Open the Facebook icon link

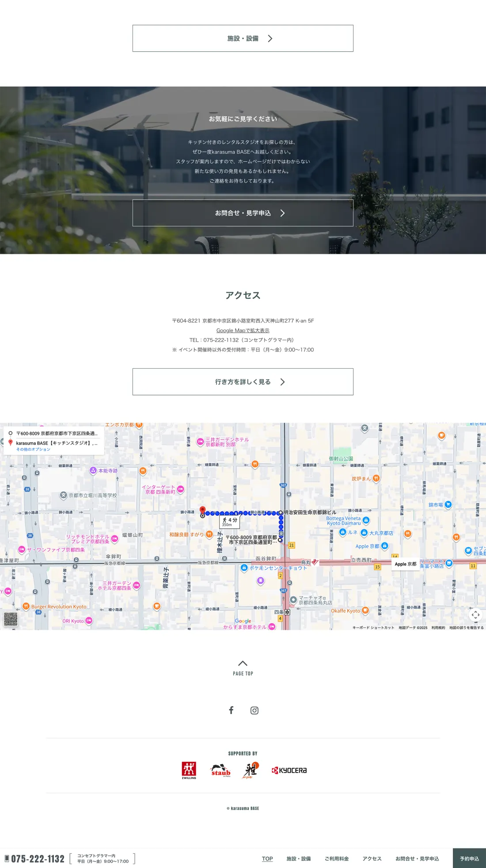coord(231,710)
